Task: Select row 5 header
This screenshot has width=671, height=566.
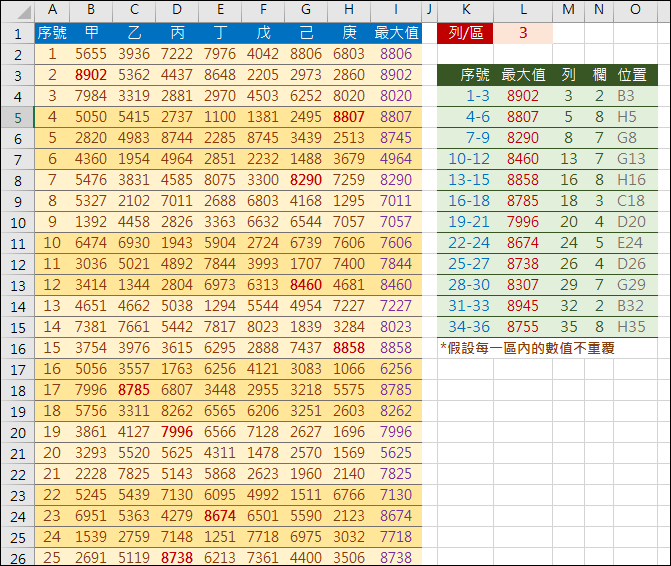Action: tap(18, 117)
